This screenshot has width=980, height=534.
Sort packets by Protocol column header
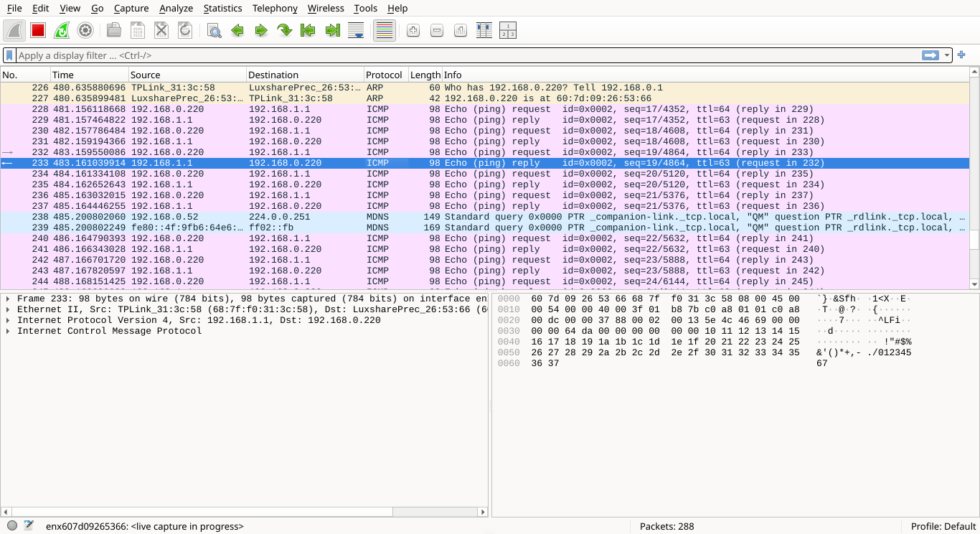tap(384, 75)
